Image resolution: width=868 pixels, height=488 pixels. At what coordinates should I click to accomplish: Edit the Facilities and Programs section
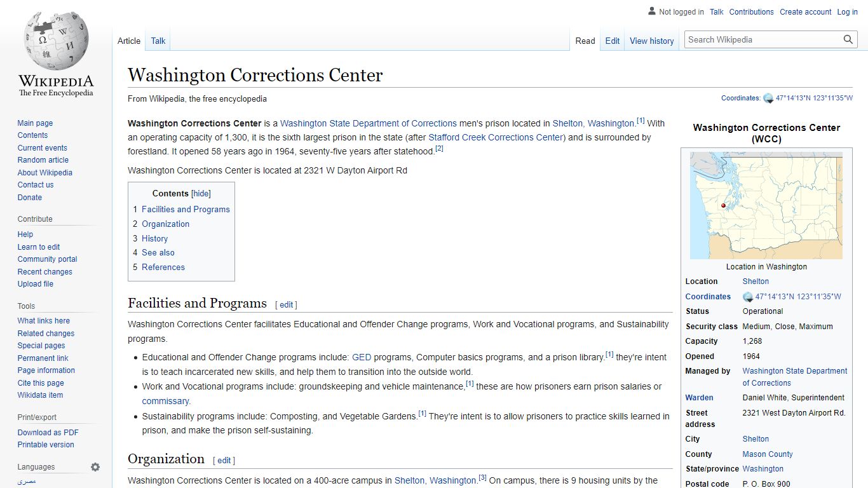pos(287,305)
